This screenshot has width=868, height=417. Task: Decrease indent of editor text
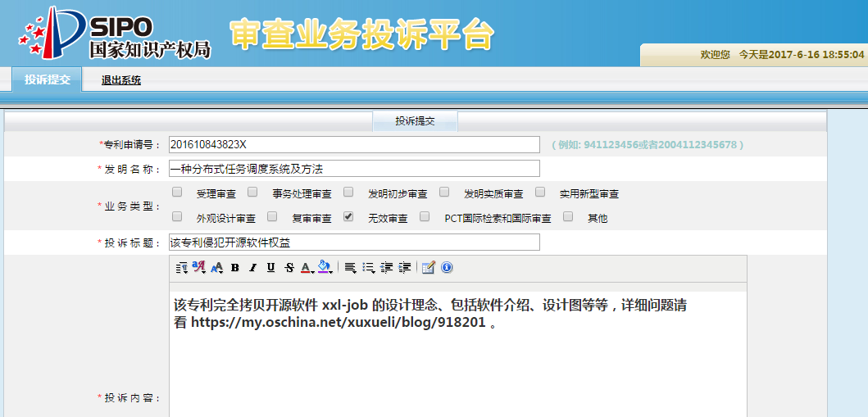(387, 268)
